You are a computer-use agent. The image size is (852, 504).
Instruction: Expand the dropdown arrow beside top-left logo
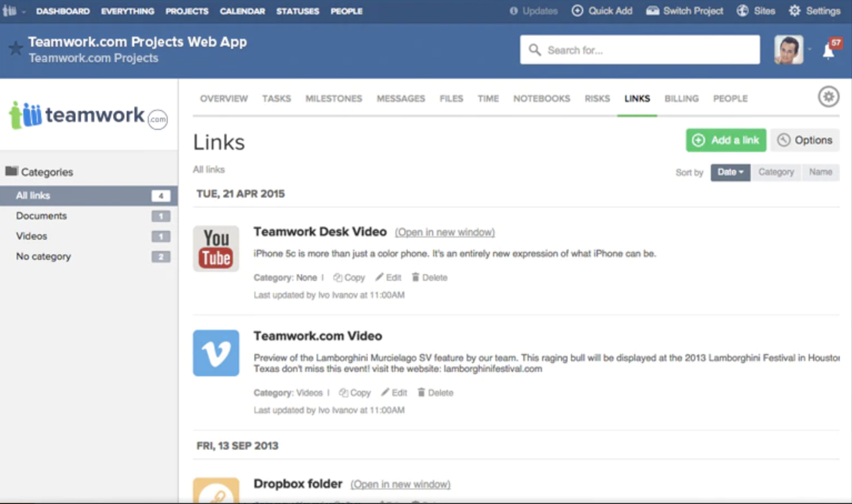(x=24, y=12)
